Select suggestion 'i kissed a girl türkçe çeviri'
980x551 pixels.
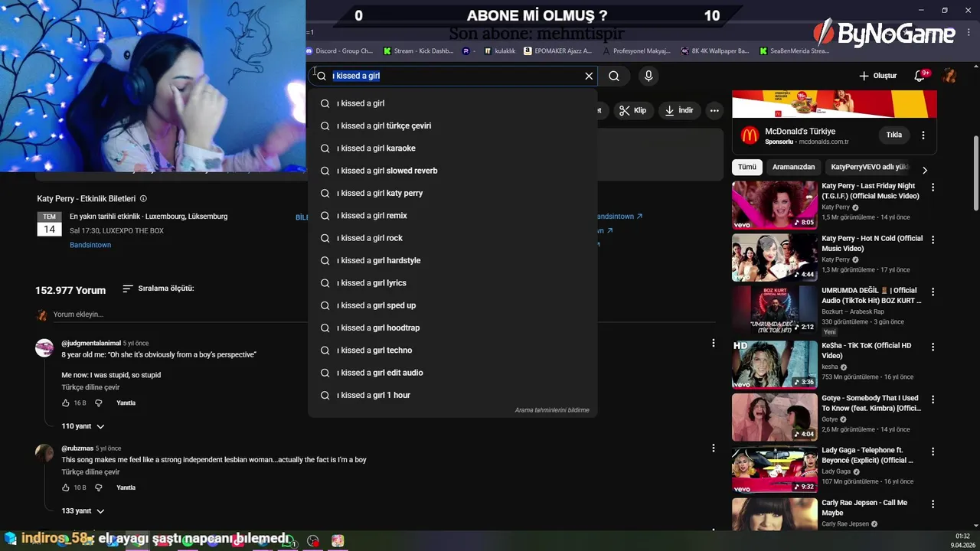452,126
